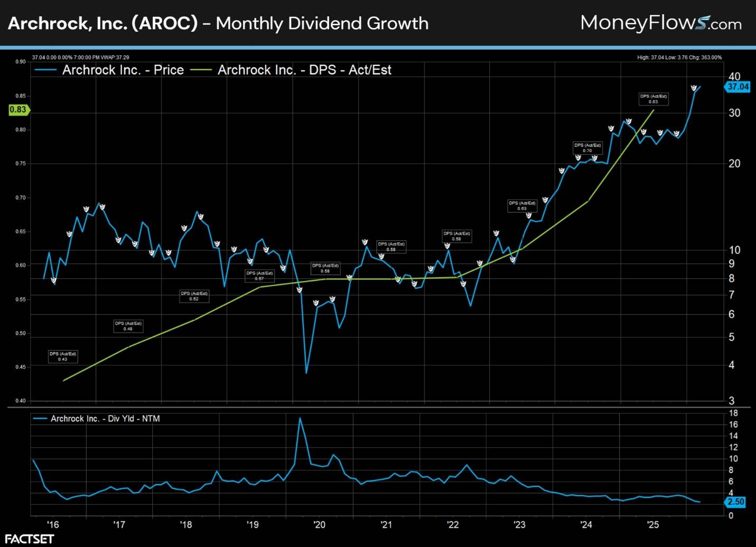Select the '23 year label on the time axis
Screen dimensions: 756x547
[519, 524]
